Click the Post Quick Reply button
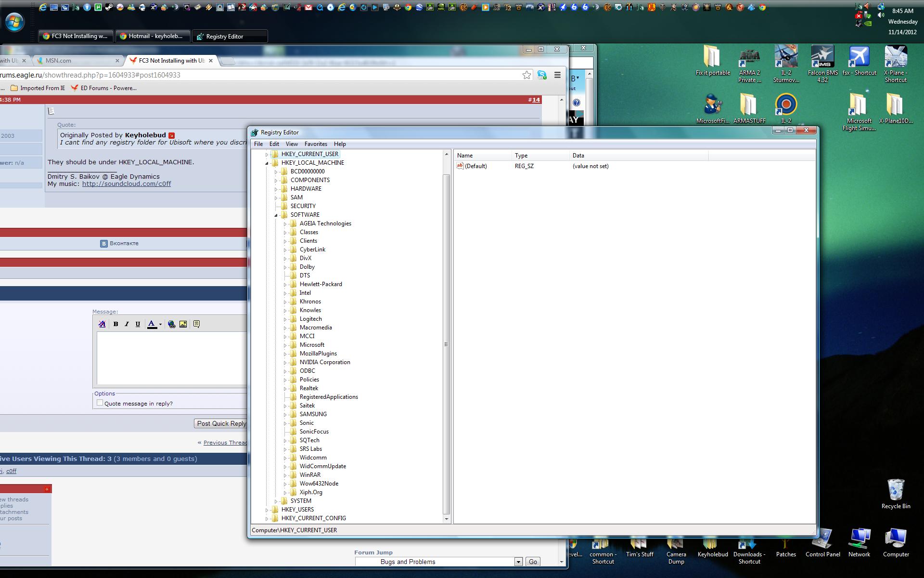Screen dimensions: 924x578 click(x=221, y=423)
